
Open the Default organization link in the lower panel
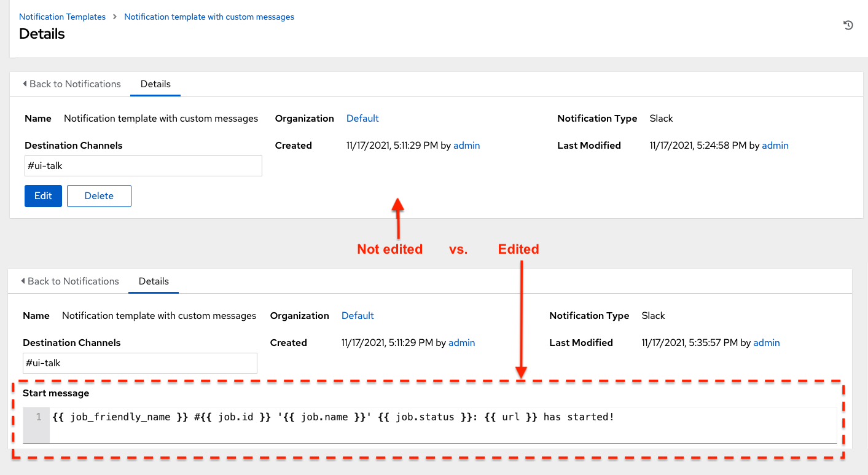[x=358, y=315]
